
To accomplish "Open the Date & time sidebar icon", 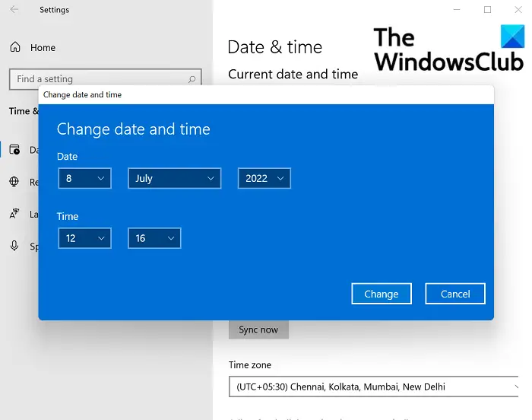I will [14, 150].
